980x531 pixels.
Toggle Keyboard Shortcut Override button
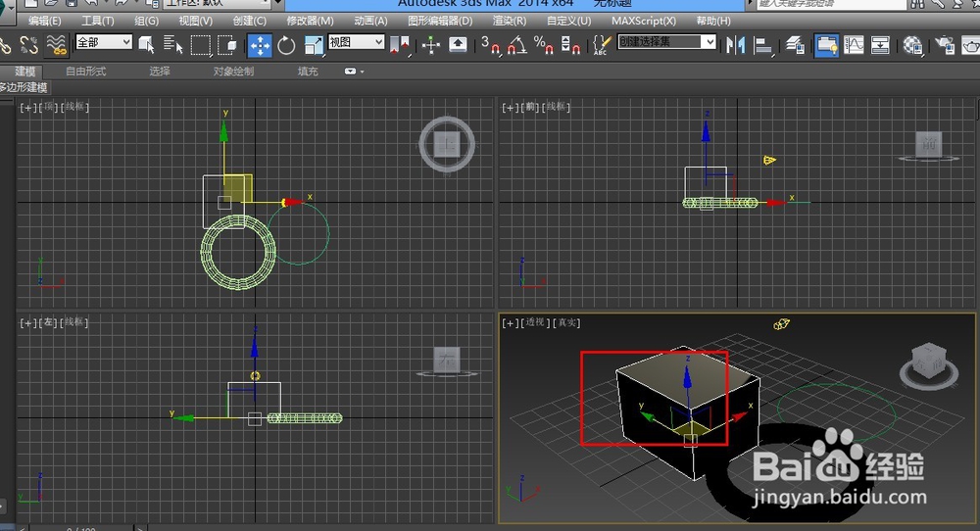tap(458, 45)
